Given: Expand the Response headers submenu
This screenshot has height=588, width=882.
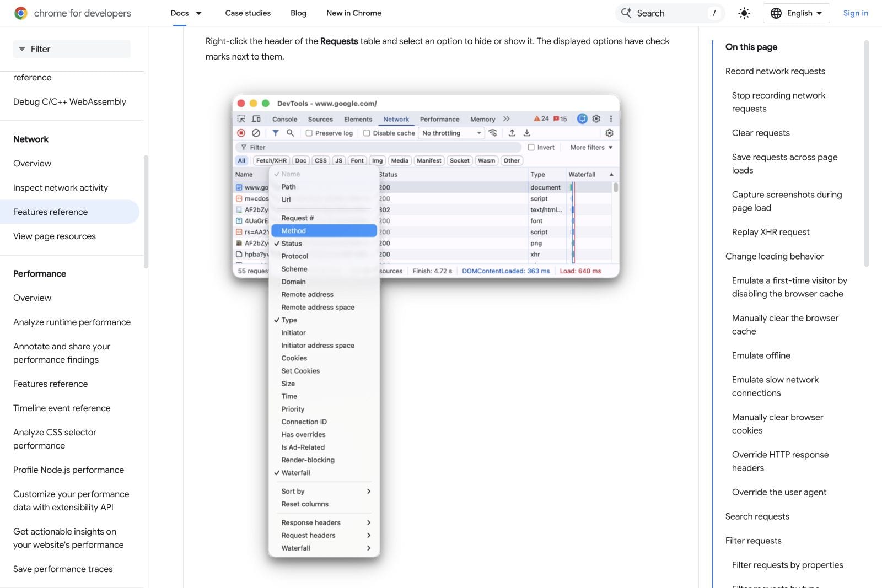Looking at the screenshot, I should (324, 523).
